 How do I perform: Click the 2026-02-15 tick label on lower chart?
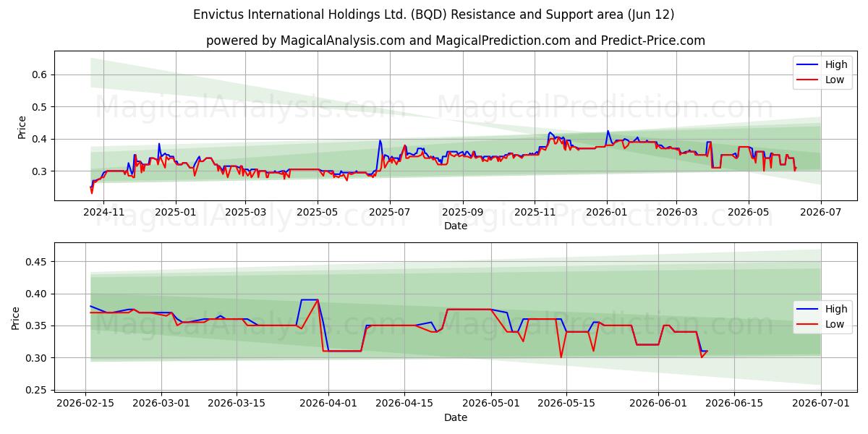(86, 404)
